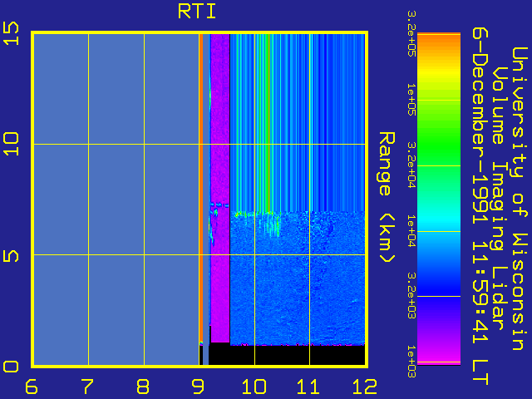
Task: Click the range tick label 15
Action: (x=11, y=33)
